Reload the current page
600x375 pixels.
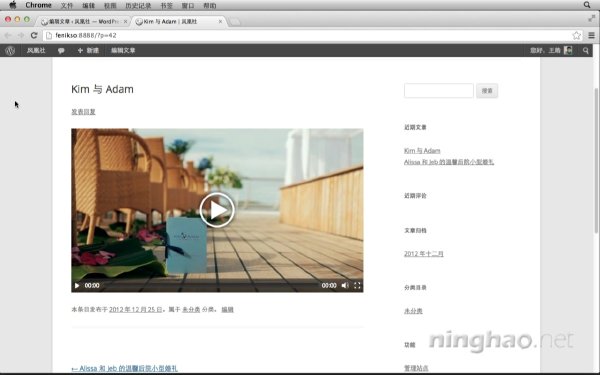point(34,35)
